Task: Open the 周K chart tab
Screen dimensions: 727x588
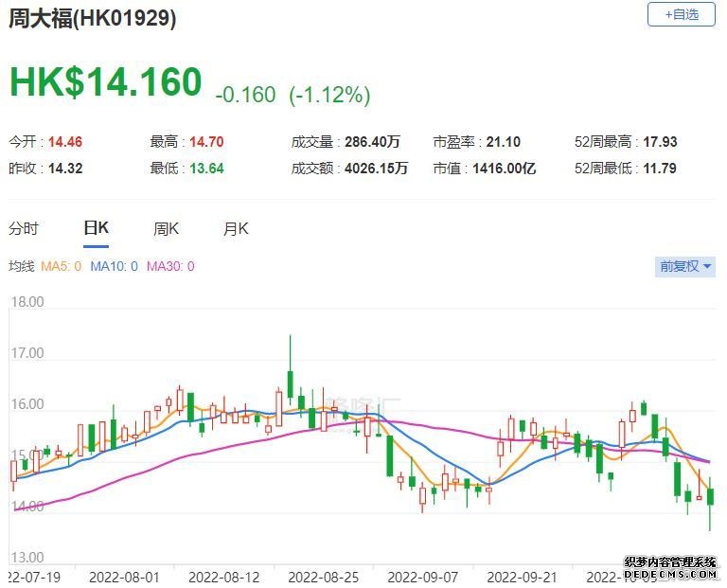Action: click(x=166, y=228)
